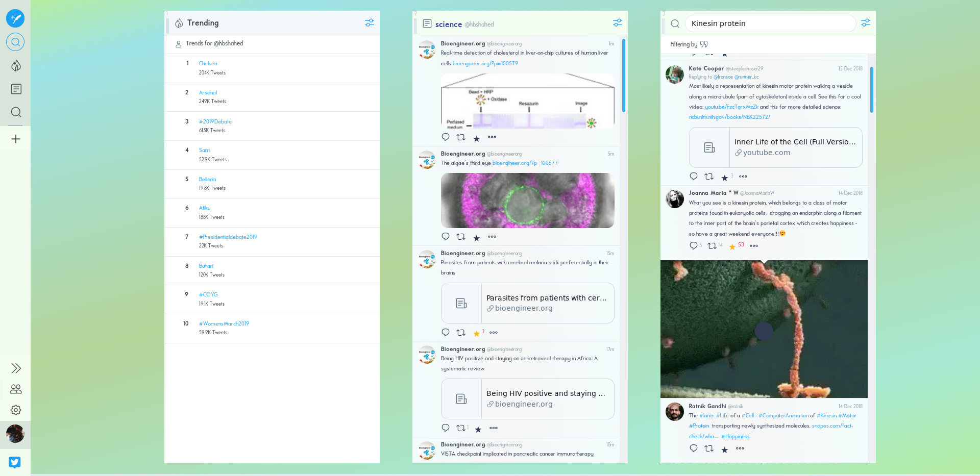
Task: Open the bioengineer.org/?p=100579 link
Action: pyautogui.click(x=485, y=64)
